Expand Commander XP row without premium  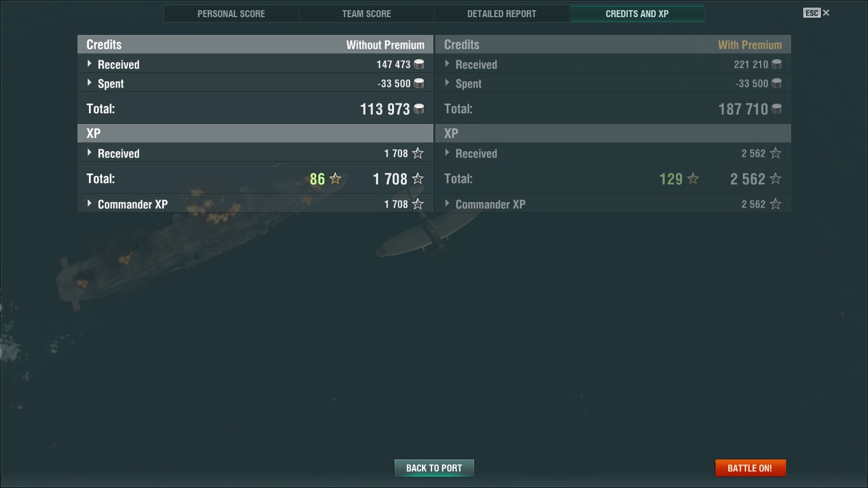pyautogui.click(x=255, y=204)
